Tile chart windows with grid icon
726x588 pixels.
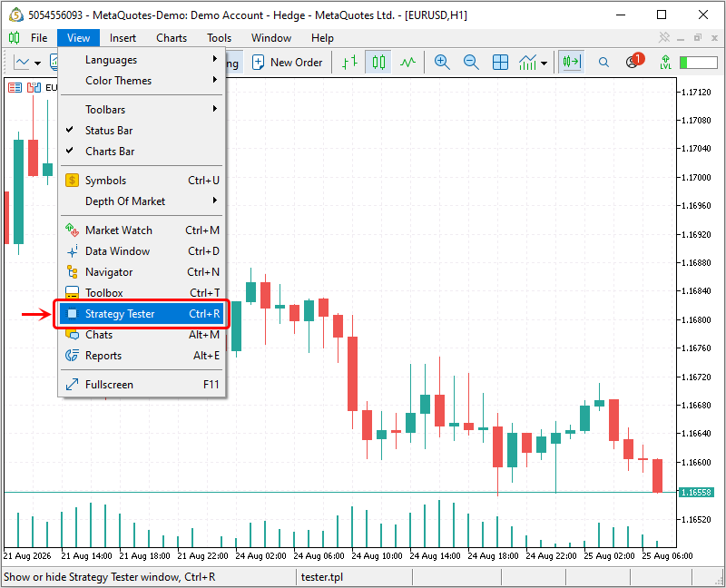click(500, 62)
